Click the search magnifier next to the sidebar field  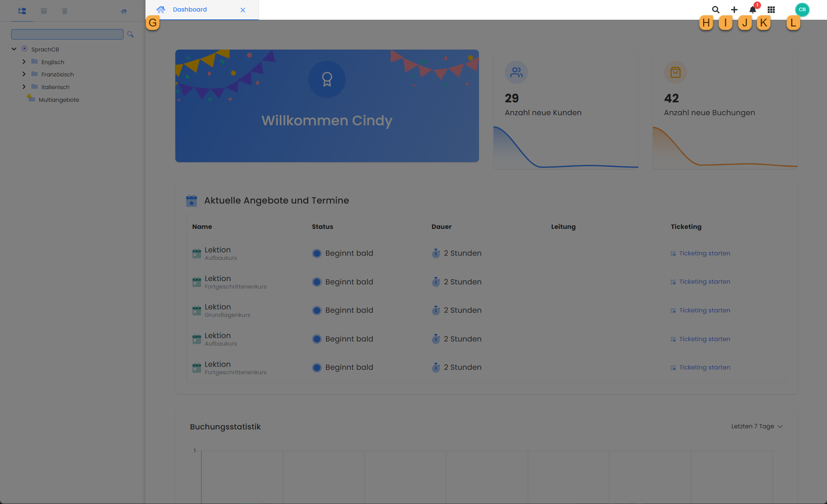click(130, 34)
